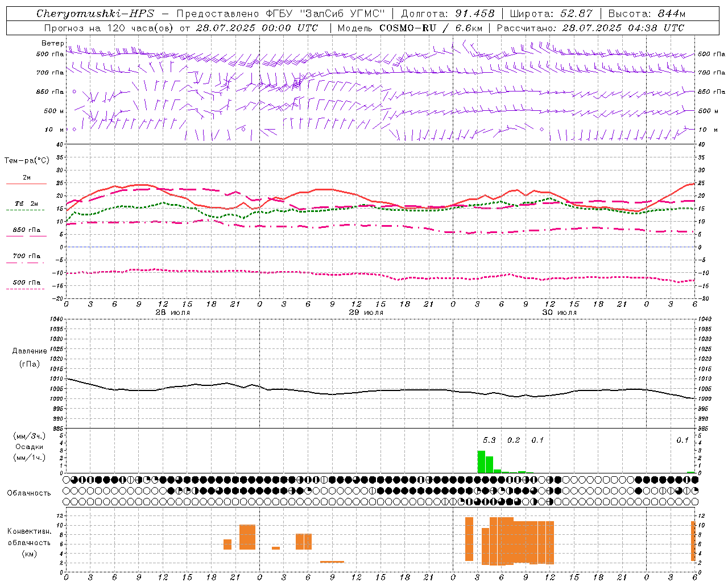Click the 10 м wind level label on the left

coord(55,130)
